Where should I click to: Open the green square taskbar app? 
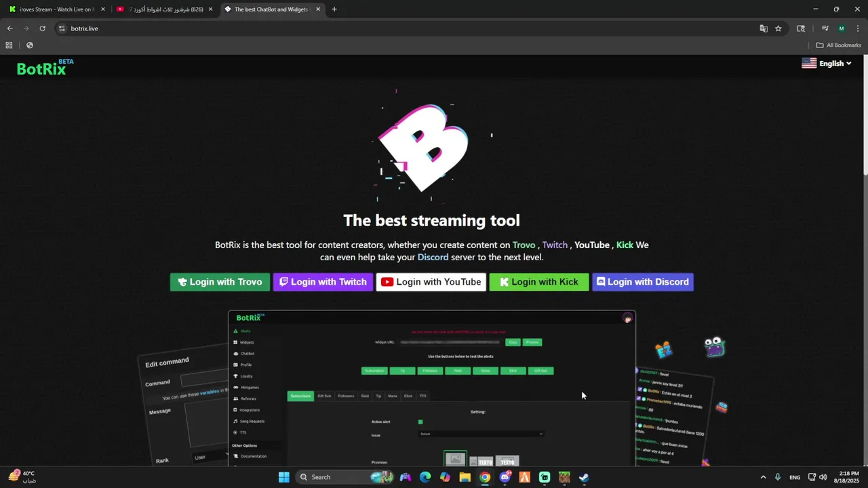click(545, 477)
